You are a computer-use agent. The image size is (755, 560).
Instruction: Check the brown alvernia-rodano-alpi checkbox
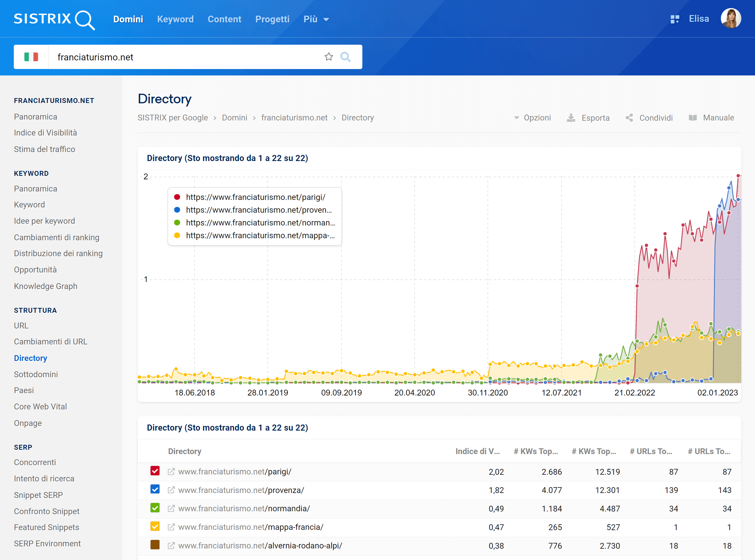155,545
